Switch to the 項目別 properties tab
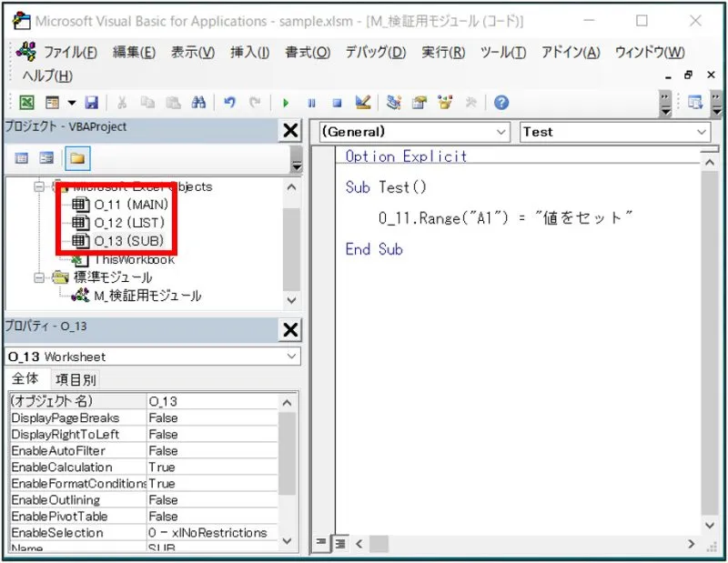Screen dimensions: 728x563 76,379
